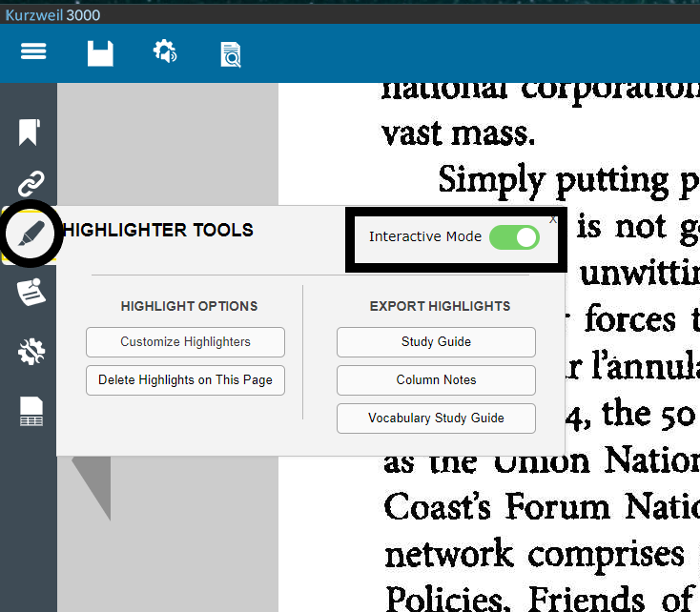The width and height of the screenshot is (700, 612).
Task: Click the Save floppy disk icon
Action: click(100, 53)
